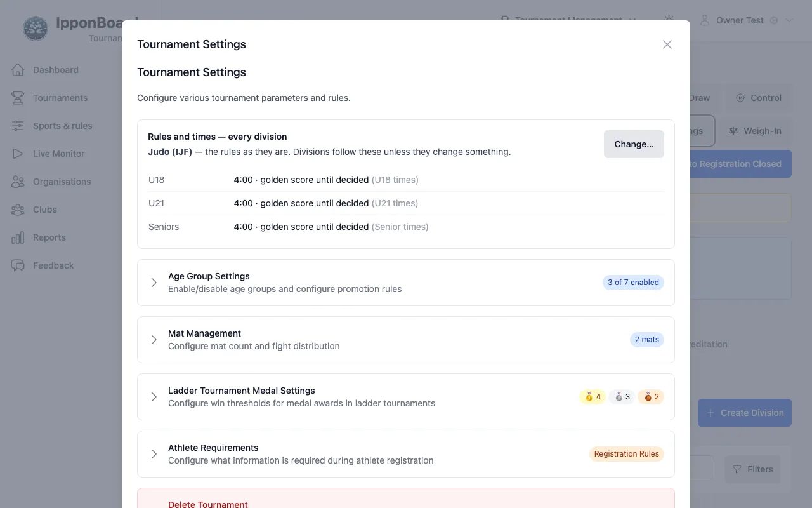This screenshot has width=812, height=508.
Task: Click the Tournaments trophy icon
Action: pyautogui.click(x=18, y=98)
